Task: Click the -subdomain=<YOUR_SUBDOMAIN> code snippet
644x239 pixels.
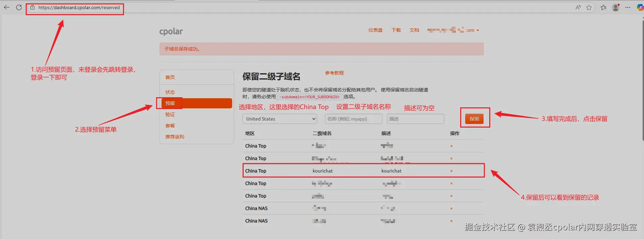Action: click(309, 97)
